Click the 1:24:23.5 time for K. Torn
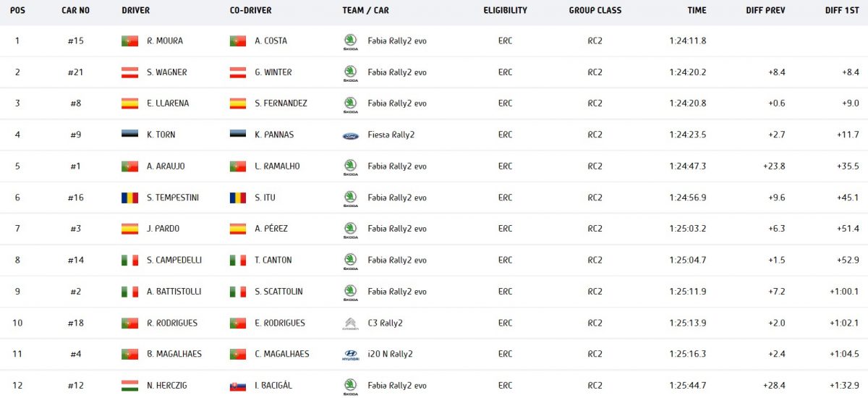 pyautogui.click(x=688, y=135)
